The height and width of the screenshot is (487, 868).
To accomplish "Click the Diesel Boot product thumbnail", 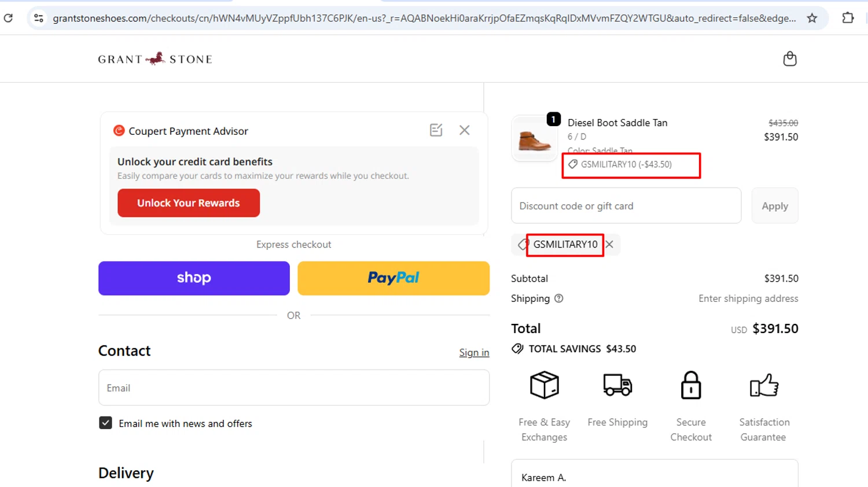I will pos(534,139).
